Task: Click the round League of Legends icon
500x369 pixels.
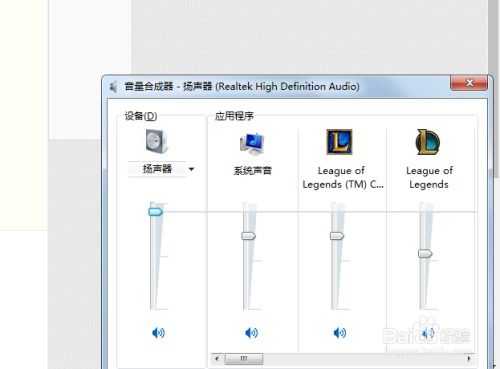Action: click(428, 142)
